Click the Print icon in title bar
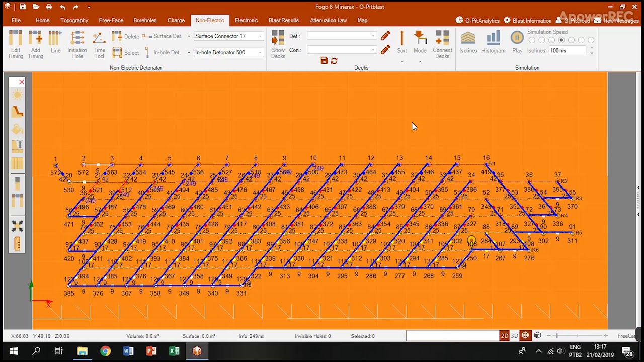The height and width of the screenshot is (362, 644). pyautogui.click(x=49, y=7)
